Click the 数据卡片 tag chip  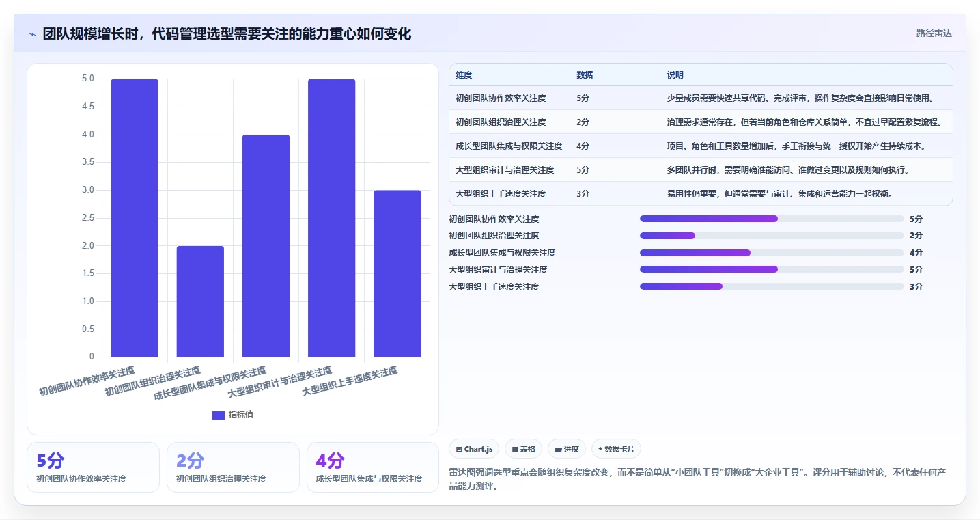(x=616, y=449)
